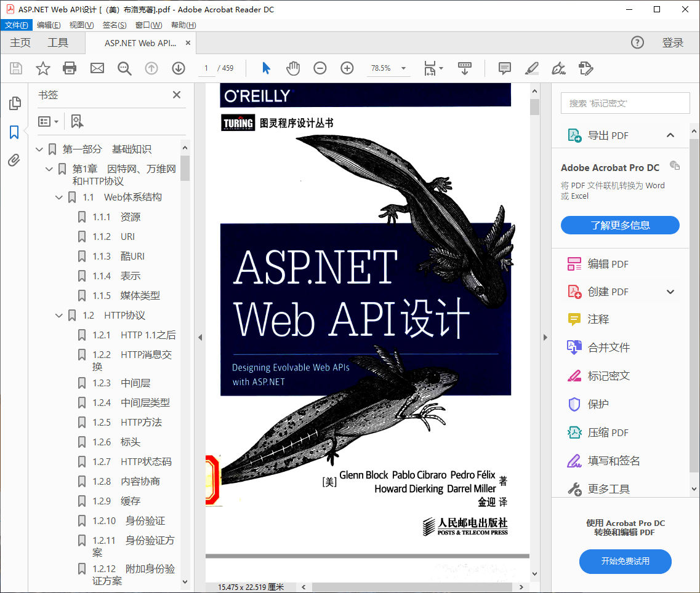The image size is (700, 593).
Task: Zoom in with the plus icon
Action: pos(347,68)
